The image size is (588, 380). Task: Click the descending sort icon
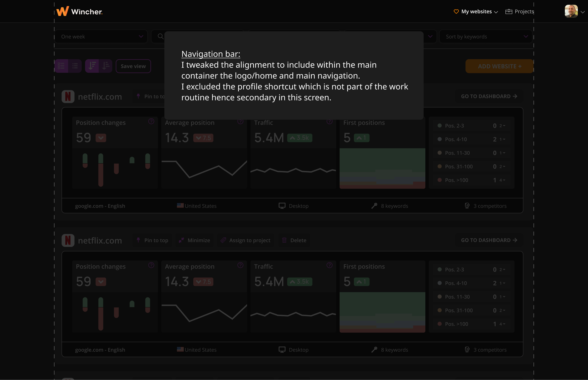[x=92, y=66]
